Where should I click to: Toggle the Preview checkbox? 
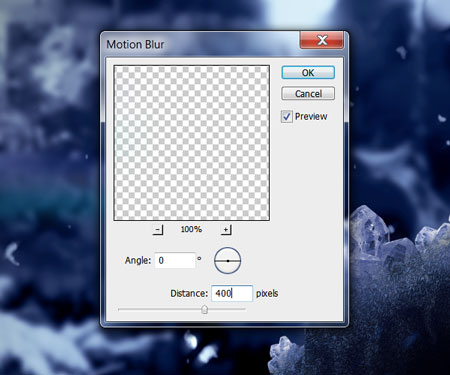287,117
